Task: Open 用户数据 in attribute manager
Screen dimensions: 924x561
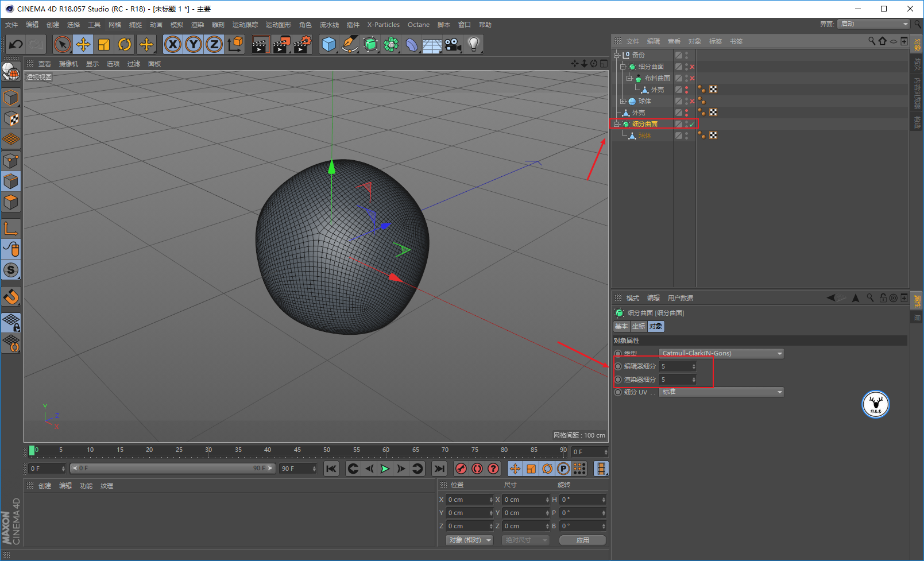Action: click(681, 298)
